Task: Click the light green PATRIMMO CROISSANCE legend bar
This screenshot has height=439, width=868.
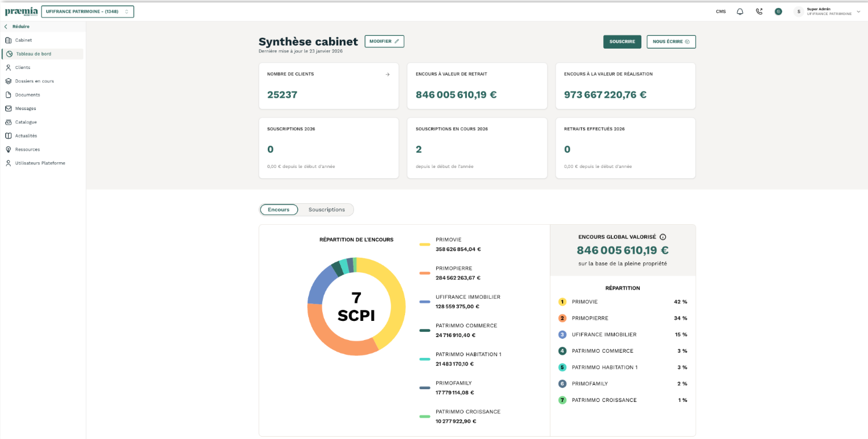Action: [425, 416]
